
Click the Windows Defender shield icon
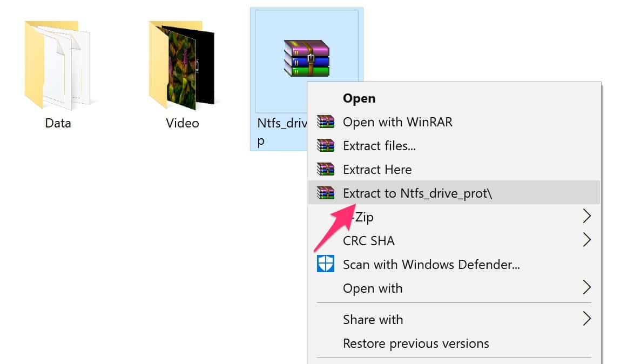pyautogui.click(x=326, y=265)
